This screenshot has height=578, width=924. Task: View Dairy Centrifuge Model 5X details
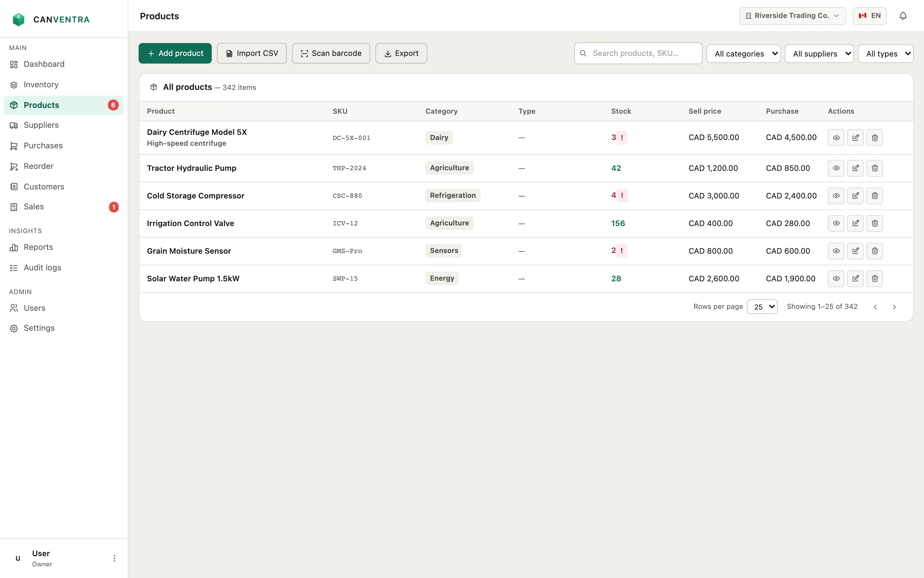pyautogui.click(x=836, y=138)
